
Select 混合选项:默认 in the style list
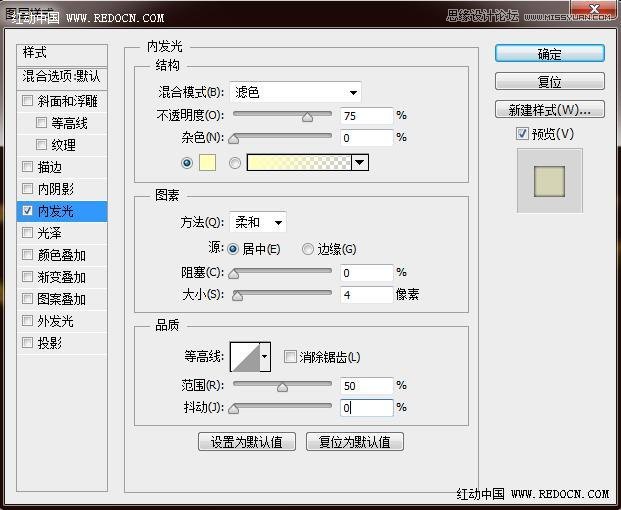[62, 78]
